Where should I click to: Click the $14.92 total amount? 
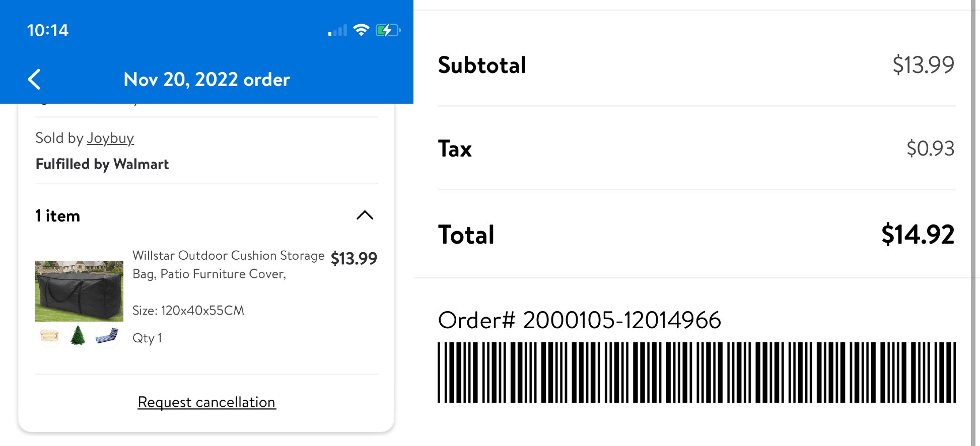[x=918, y=235]
